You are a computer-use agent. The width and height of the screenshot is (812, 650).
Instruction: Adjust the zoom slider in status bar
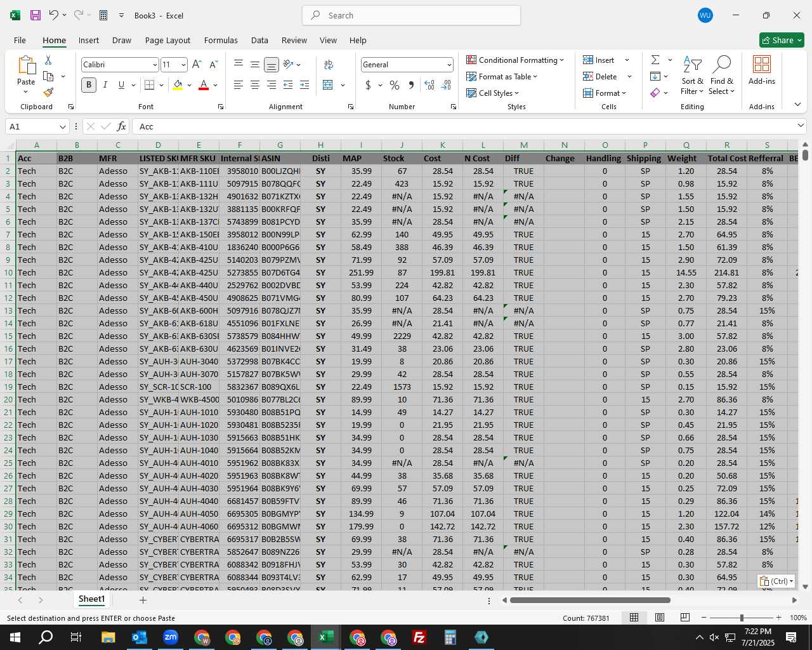point(742,618)
